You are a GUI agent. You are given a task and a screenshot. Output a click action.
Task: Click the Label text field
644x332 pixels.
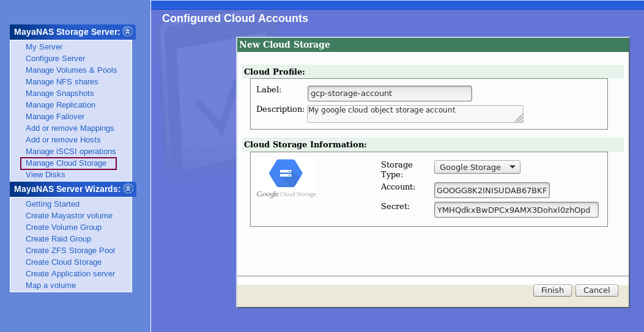pyautogui.click(x=390, y=94)
